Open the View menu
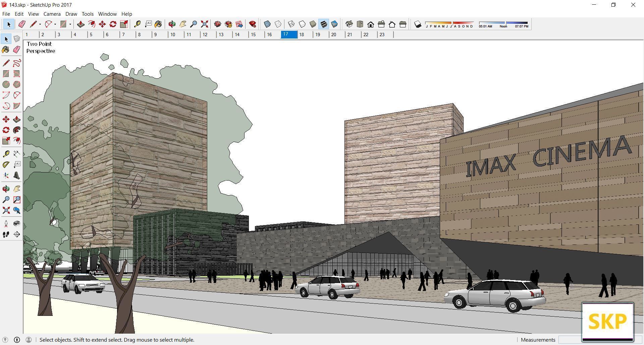The width and height of the screenshot is (644, 345). pos(33,14)
